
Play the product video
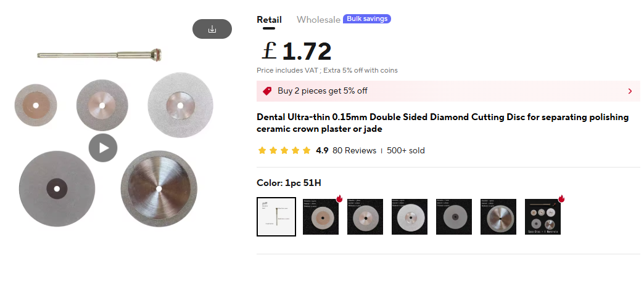[x=103, y=148]
